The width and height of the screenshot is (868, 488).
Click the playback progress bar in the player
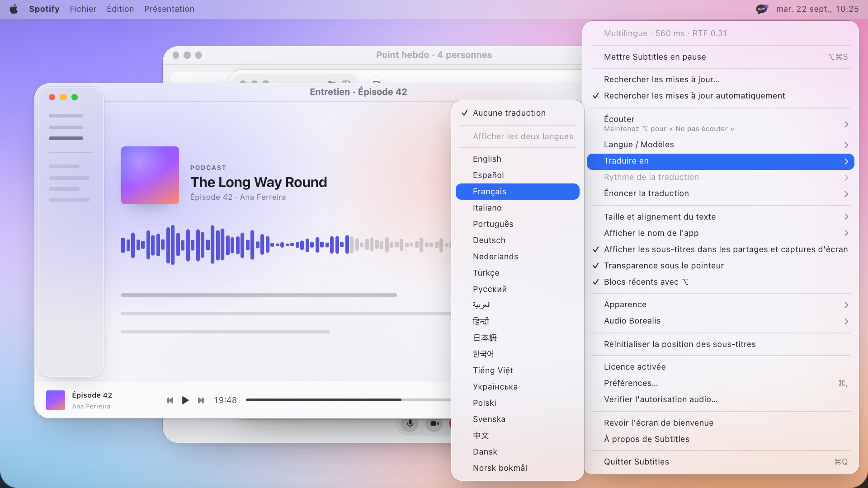348,400
